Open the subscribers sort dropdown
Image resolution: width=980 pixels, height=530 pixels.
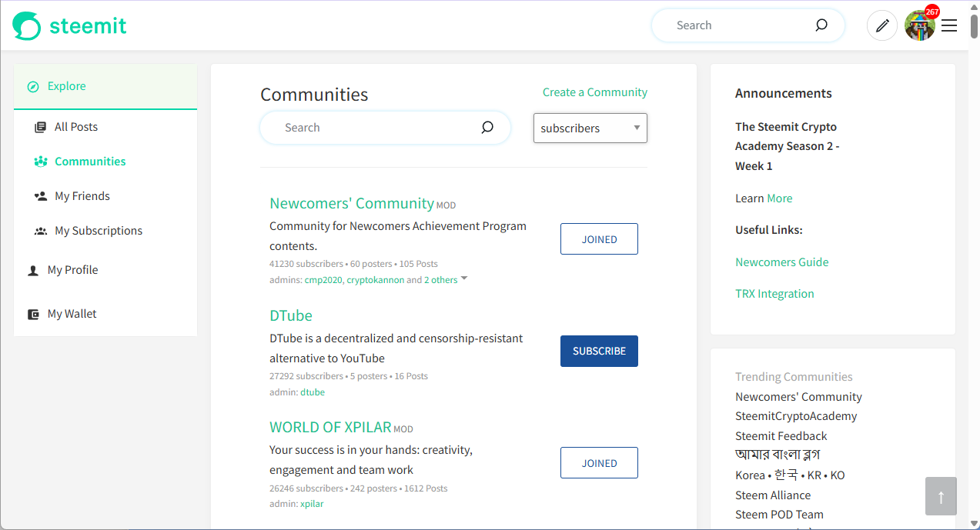pyautogui.click(x=590, y=128)
